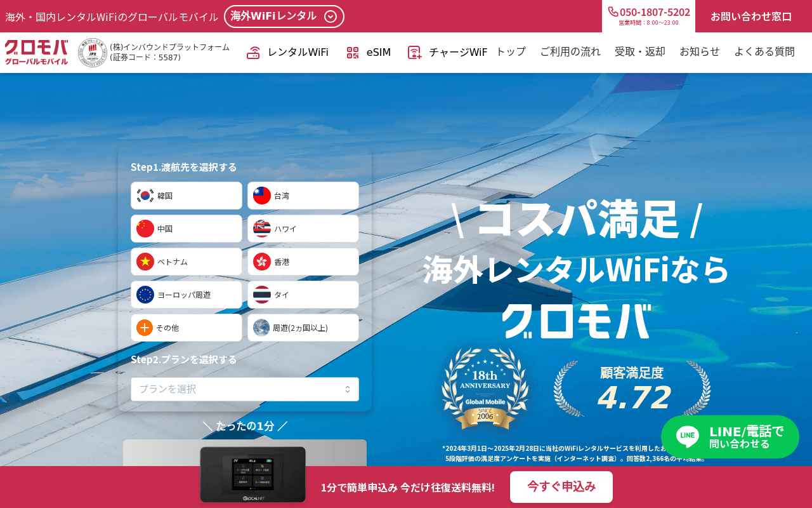The image size is (812, 508).
Task: Click the orange plus icon for その他
Action: [145, 328]
